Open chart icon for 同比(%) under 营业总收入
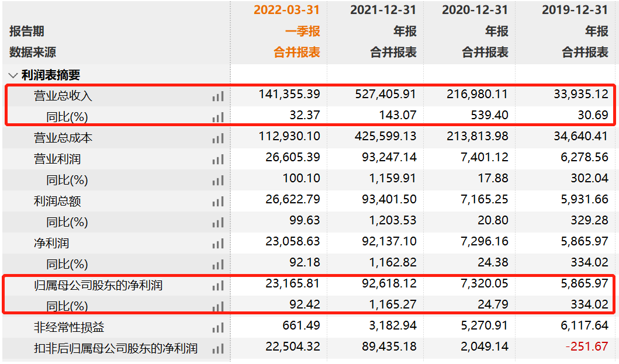The width and height of the screenshot is (619, 364). [218, 117]
